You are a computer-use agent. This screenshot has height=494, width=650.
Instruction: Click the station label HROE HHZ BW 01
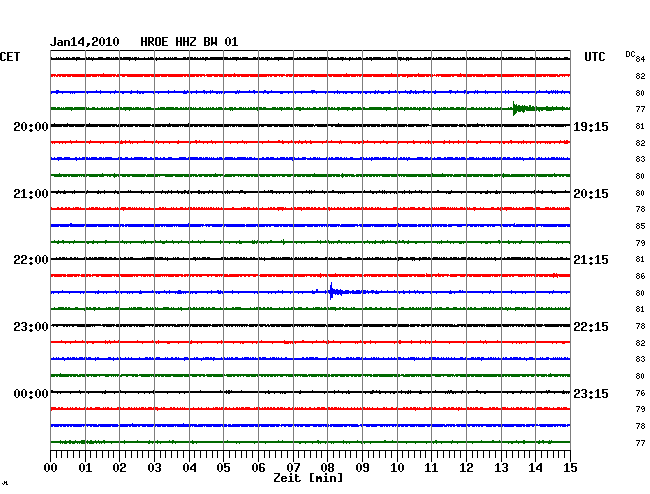click(x=189, y=42)
